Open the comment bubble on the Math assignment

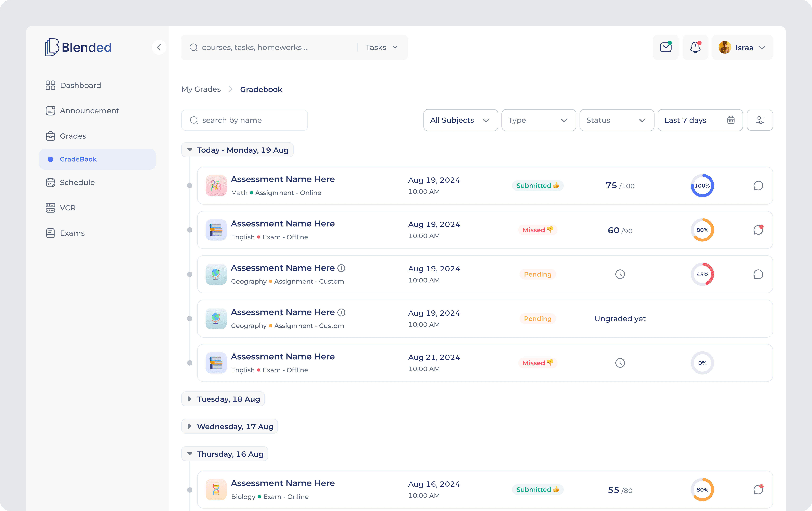coord(758,186)
